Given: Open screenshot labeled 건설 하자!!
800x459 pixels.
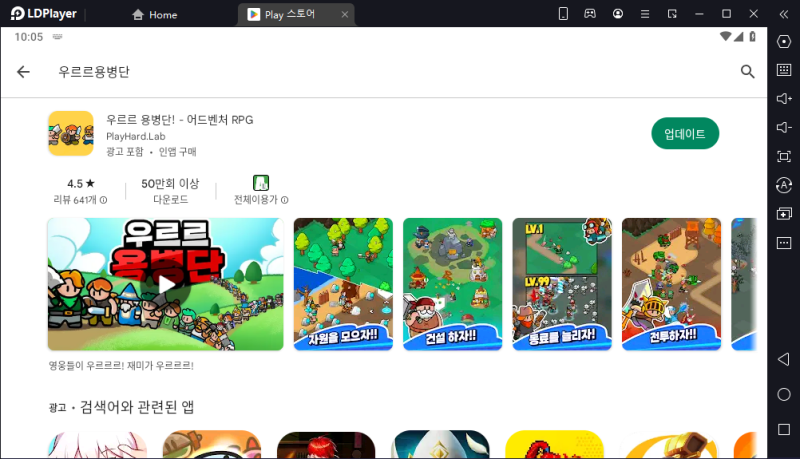Looking at the screenshot, I should (x=453, y=284).
